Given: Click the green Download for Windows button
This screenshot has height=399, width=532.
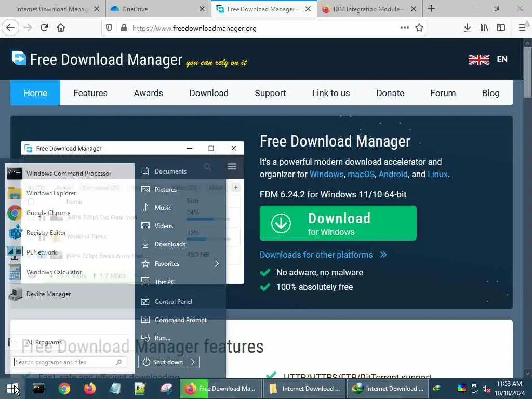Looking at the screenshot, I should pyautogui.click(x=338, y=223).
